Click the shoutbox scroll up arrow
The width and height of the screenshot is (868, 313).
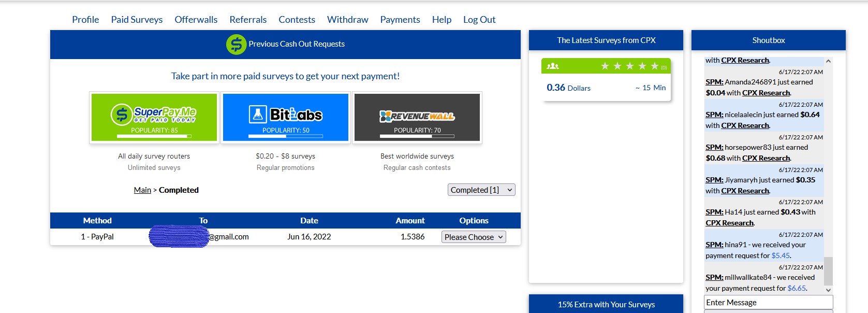[828, 61]
